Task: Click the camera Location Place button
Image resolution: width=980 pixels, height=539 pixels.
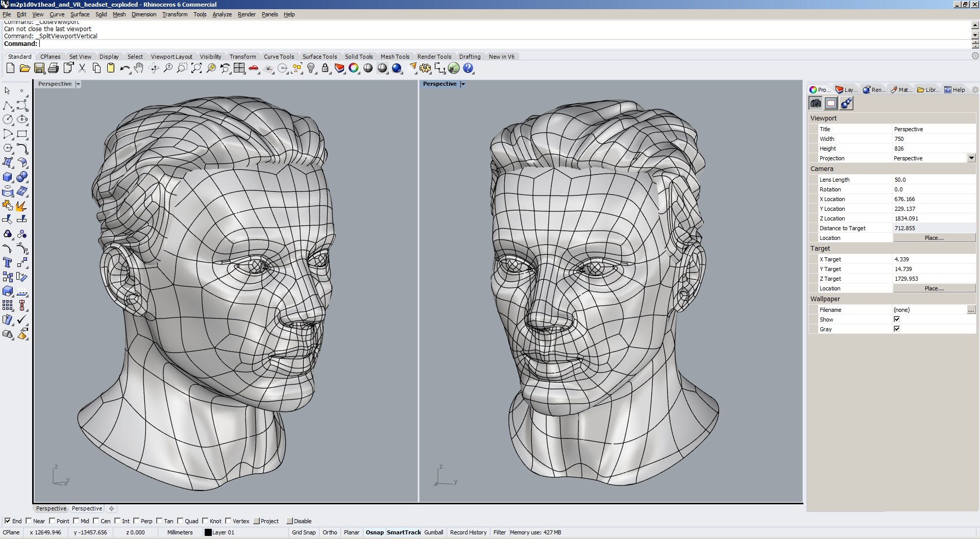Action: click(x=934, y=238)
